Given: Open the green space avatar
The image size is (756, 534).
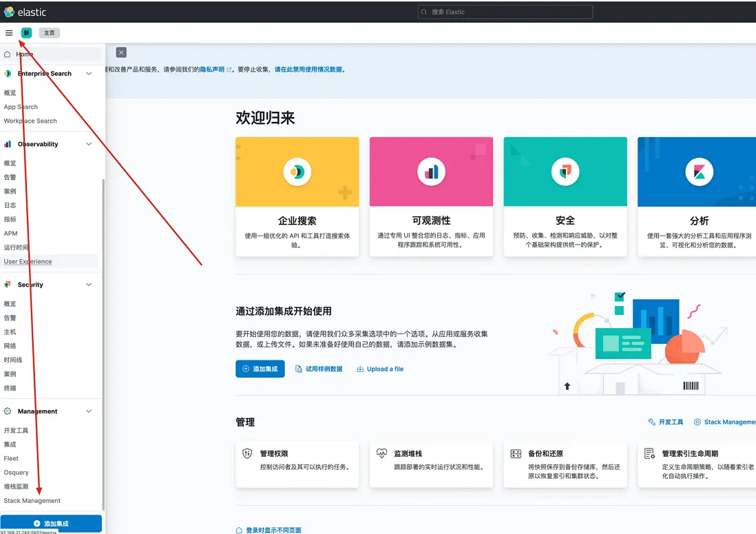Looking at the screenshot, I should [x=27, y=33].
